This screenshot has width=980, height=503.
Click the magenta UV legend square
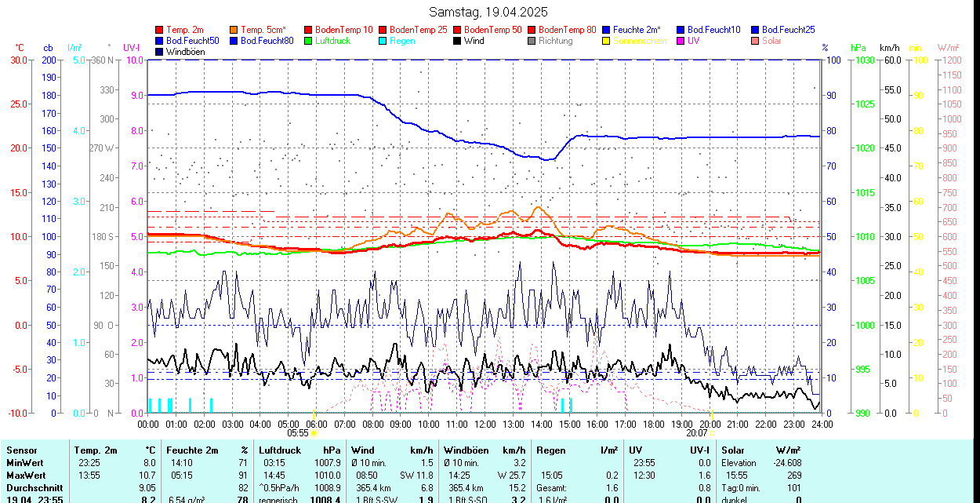[681, 41]
